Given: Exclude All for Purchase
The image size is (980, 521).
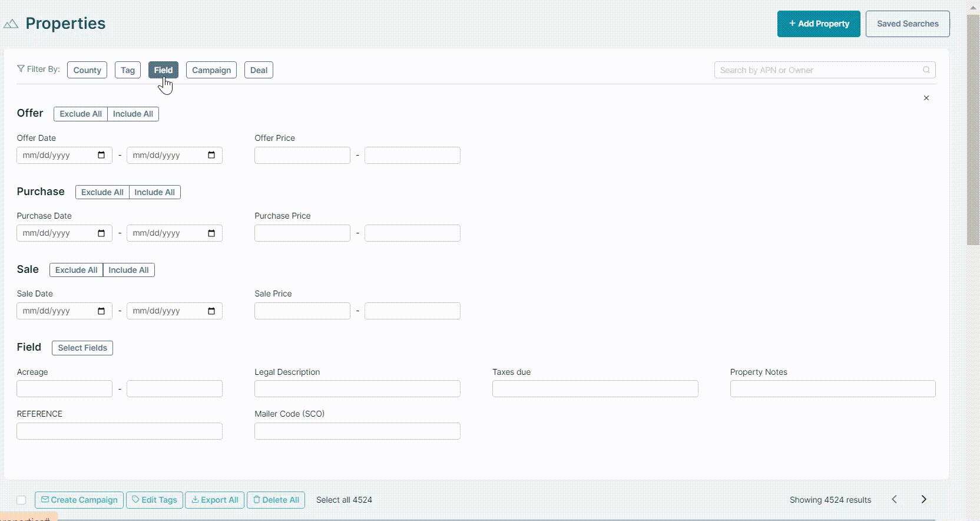Looking at the screenshot, I should click(102, 192).
